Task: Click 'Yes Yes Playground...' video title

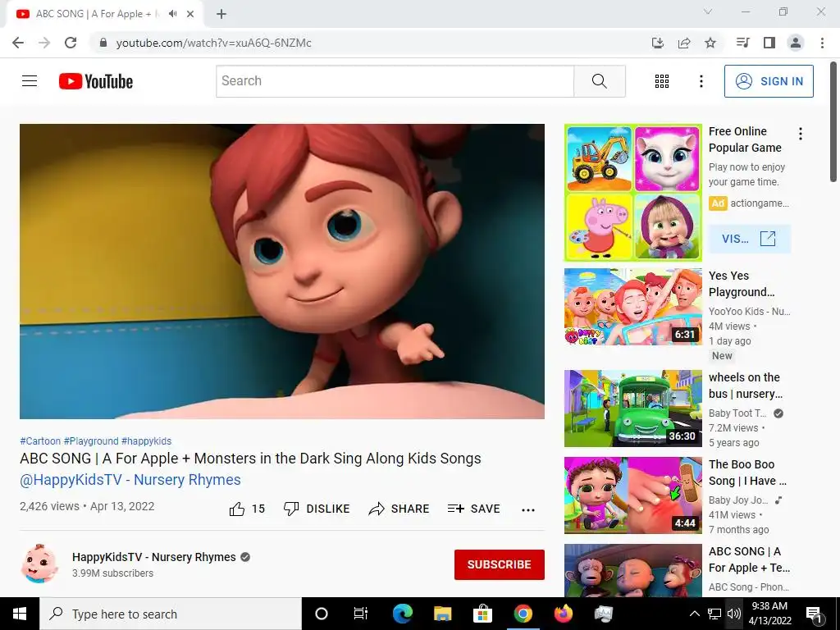Action: coord(742,284)
